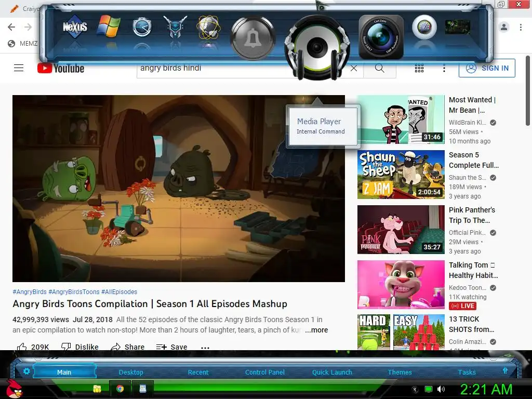Click title Season 5 Complete Full
Viewport: 532px width, 399px height.
474,160
